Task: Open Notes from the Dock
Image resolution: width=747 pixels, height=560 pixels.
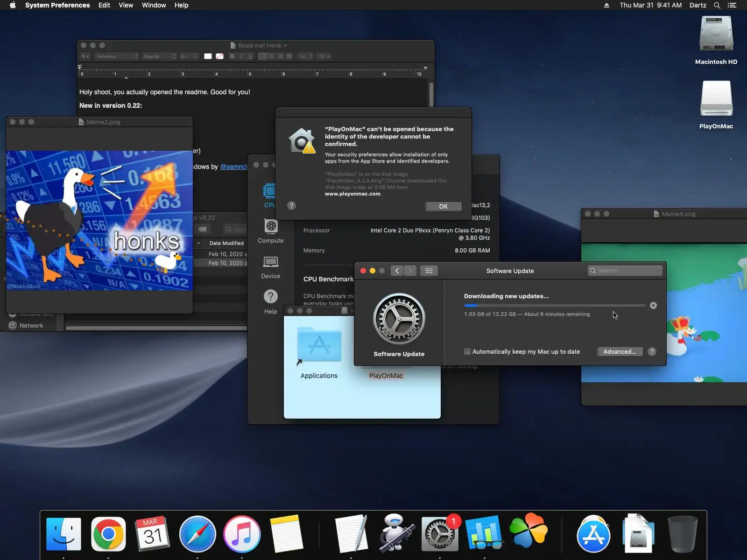Action: click(x=286, y=534)
